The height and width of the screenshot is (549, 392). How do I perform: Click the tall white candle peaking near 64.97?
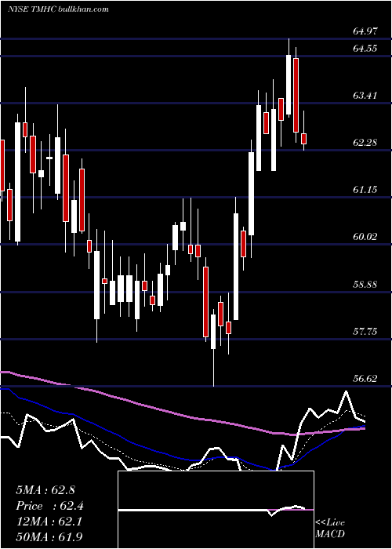[x=289, y=85]
